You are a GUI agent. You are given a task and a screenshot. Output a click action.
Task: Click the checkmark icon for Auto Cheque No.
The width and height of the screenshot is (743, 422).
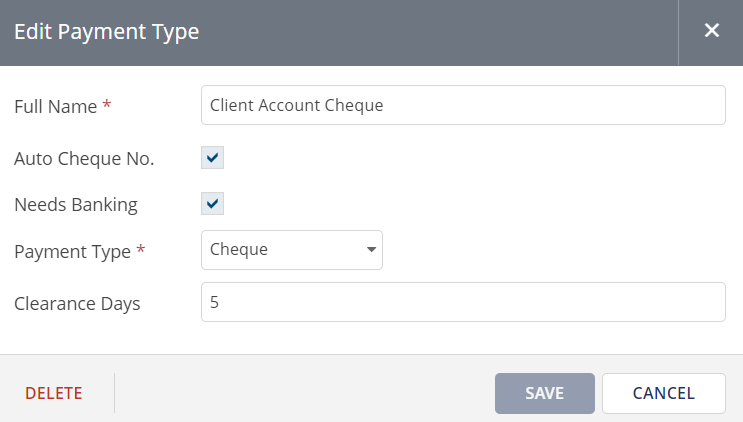point(212,158)
